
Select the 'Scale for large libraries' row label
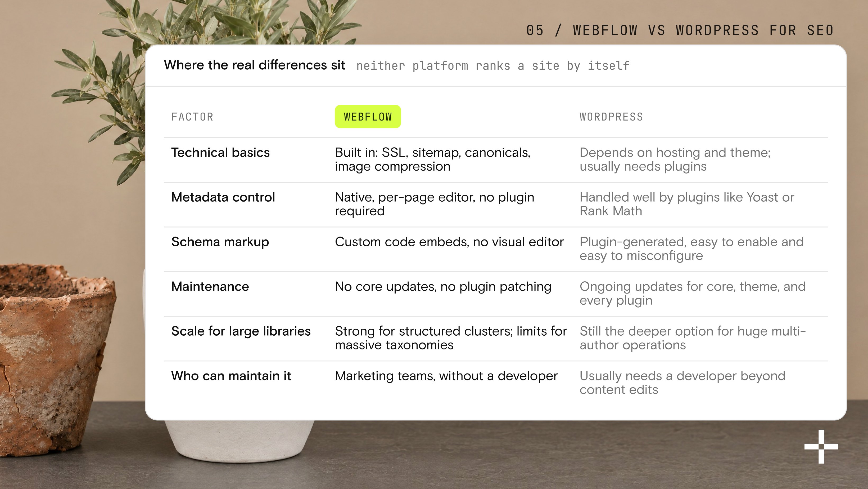click(x=241, y=331)
